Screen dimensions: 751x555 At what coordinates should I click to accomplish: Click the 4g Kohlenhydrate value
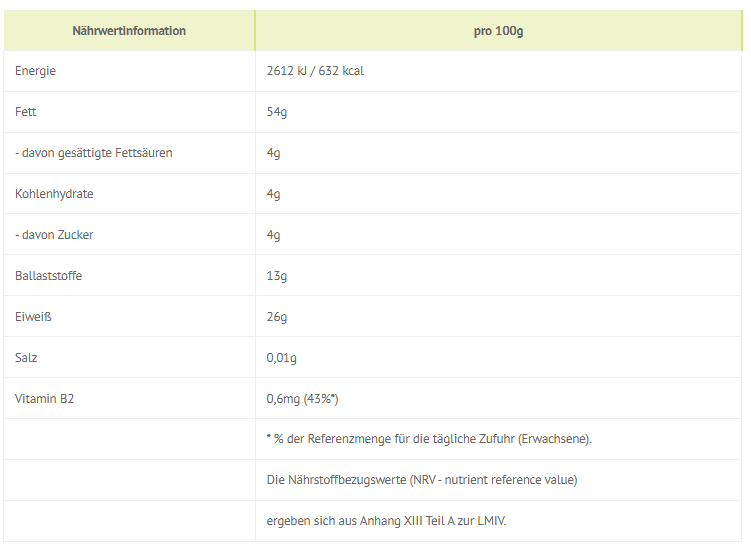(x=273, y=194)
